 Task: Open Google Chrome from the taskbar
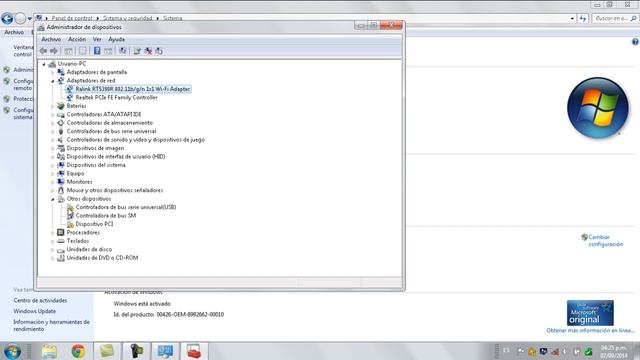(x=78, y=351)
